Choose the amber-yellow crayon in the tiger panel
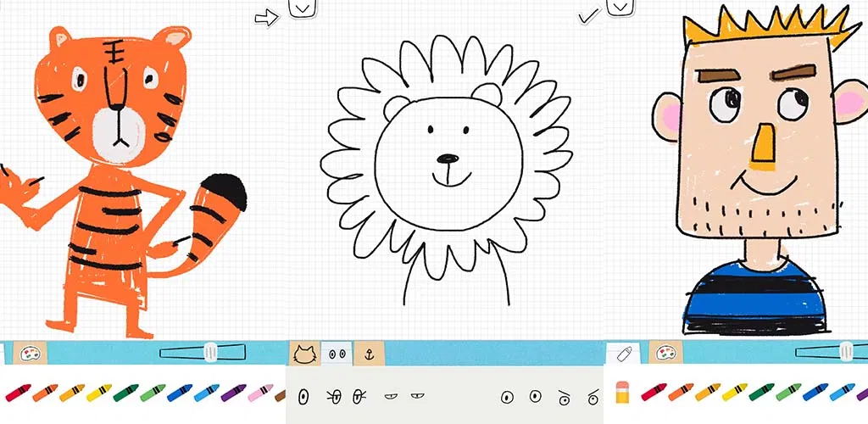The width and height of the screenshot is (868, 424). click(72, 393)
